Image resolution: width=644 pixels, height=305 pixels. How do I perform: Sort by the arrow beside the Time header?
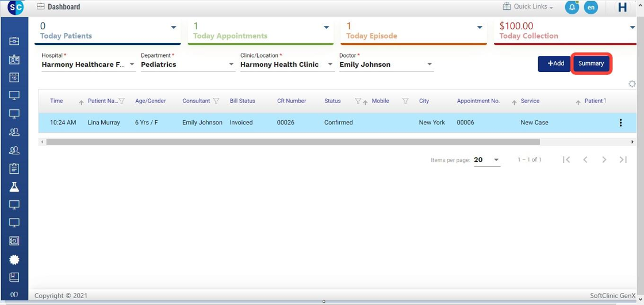click(x=81, y=103)
